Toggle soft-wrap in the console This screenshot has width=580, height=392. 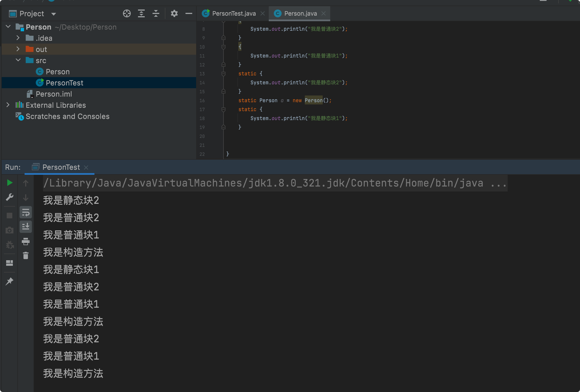tap(26, 212)
